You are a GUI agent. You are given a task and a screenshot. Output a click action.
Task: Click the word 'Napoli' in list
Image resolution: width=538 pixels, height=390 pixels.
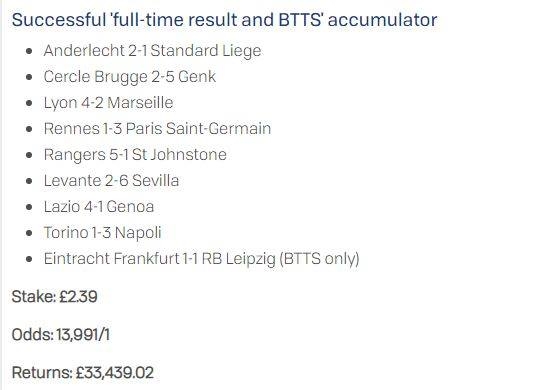pos(138,233)
